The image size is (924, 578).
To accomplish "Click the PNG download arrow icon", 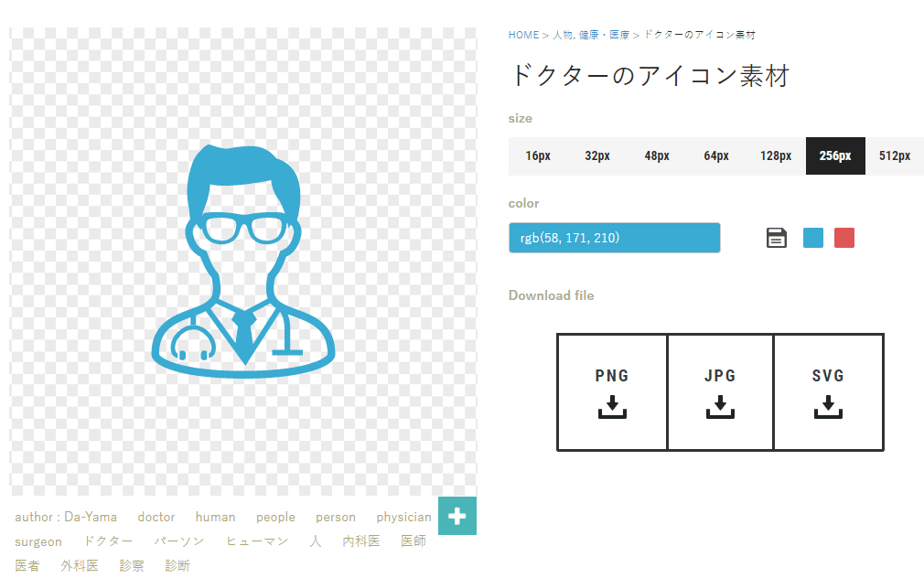I will (612, 407).
